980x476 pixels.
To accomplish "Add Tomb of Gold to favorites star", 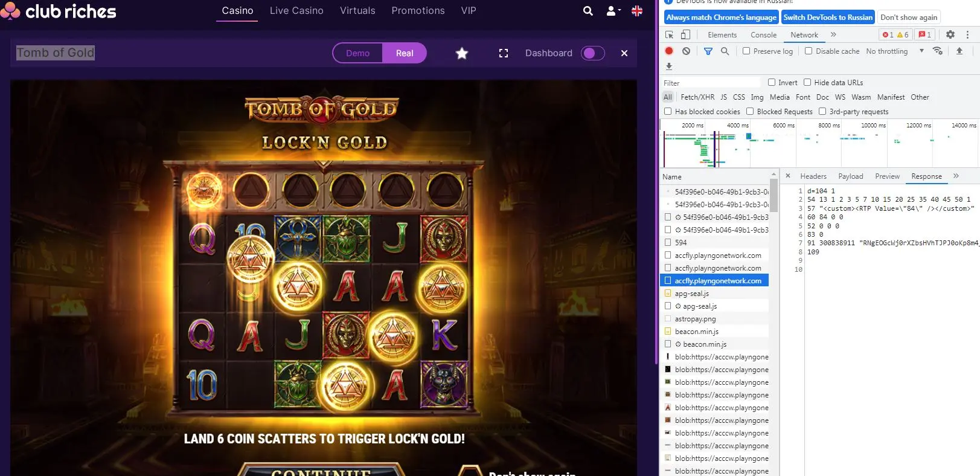I will click(x=462, y=53).
